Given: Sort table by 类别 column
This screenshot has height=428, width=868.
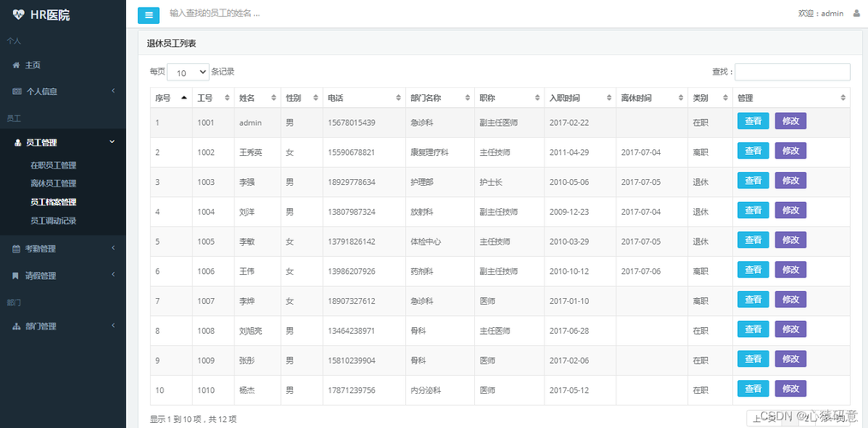Looking at the screenshot, I should coord(725,98).
